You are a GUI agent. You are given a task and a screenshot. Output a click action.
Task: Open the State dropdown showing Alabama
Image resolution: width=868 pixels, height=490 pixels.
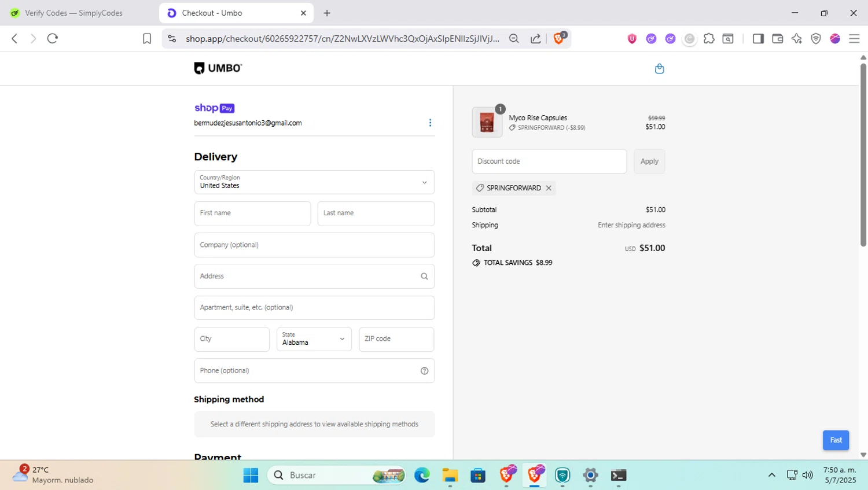(314, 339)
